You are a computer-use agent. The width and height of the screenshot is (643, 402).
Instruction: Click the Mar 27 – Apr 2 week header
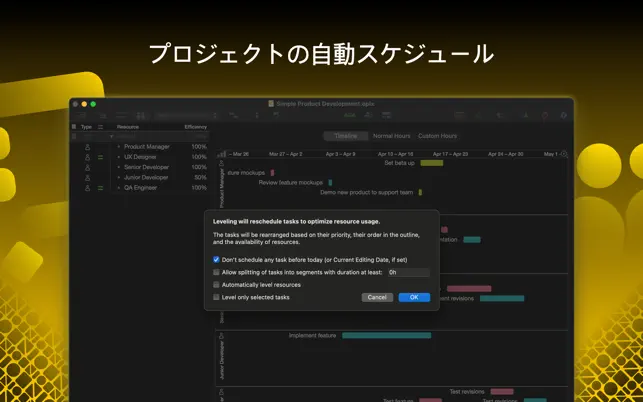pos(286,154)
